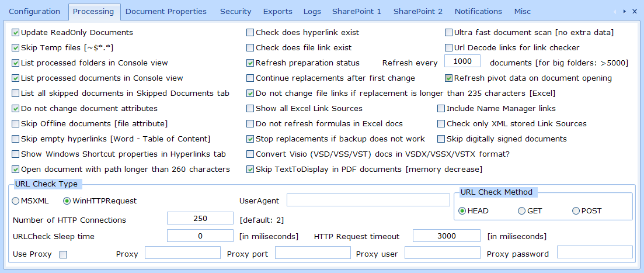Select the MSXML radio button

(16, 201)
